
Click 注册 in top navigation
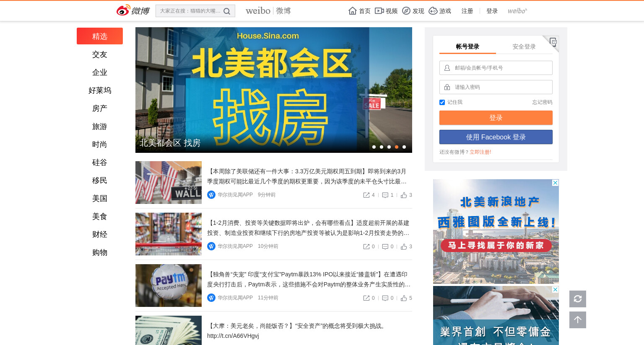pos(467,11)
